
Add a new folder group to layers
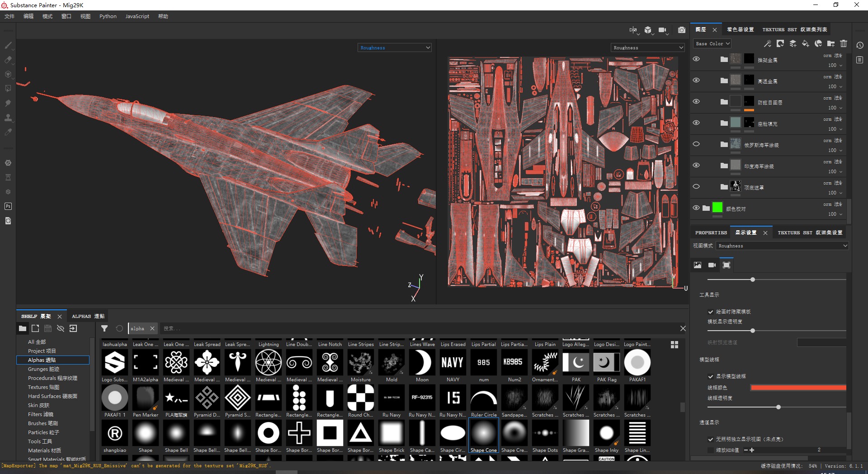pos(831,43)
